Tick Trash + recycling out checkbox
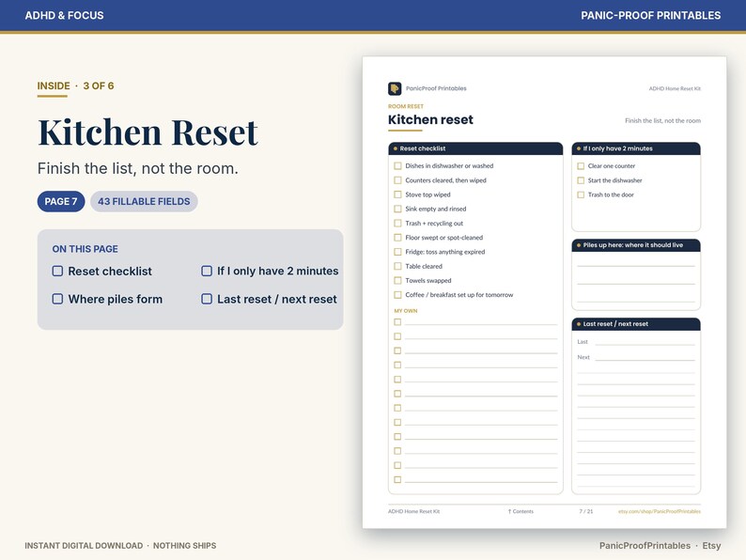The height and width of the screenshot is (560, 746). (x=397, y=223)
